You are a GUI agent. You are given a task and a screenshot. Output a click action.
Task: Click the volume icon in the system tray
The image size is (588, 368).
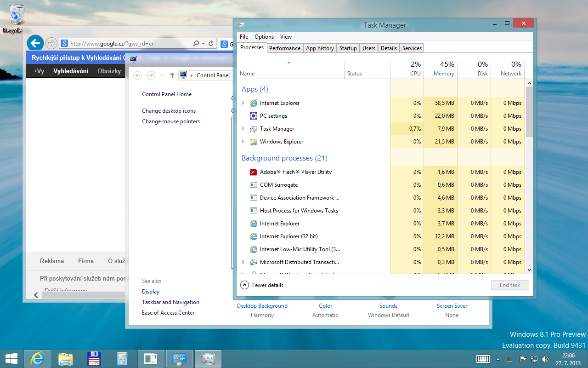[545, 359]
